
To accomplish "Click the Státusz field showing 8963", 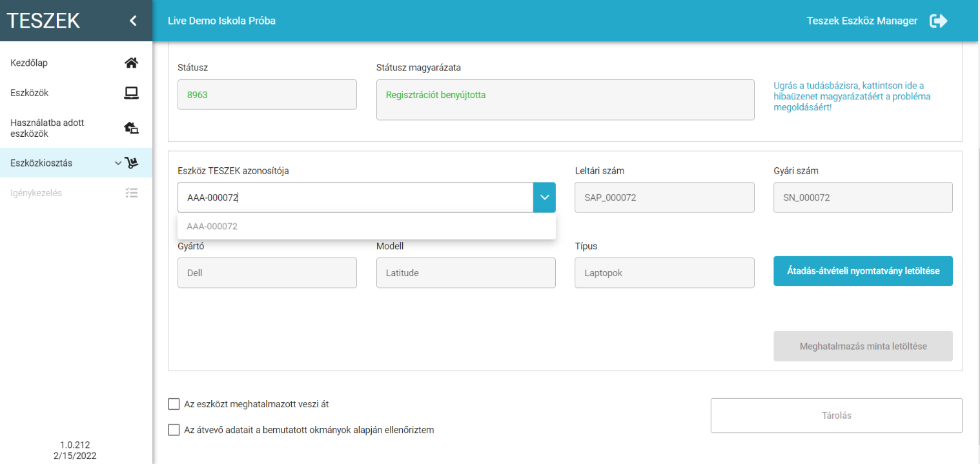I will click(267, 95).
